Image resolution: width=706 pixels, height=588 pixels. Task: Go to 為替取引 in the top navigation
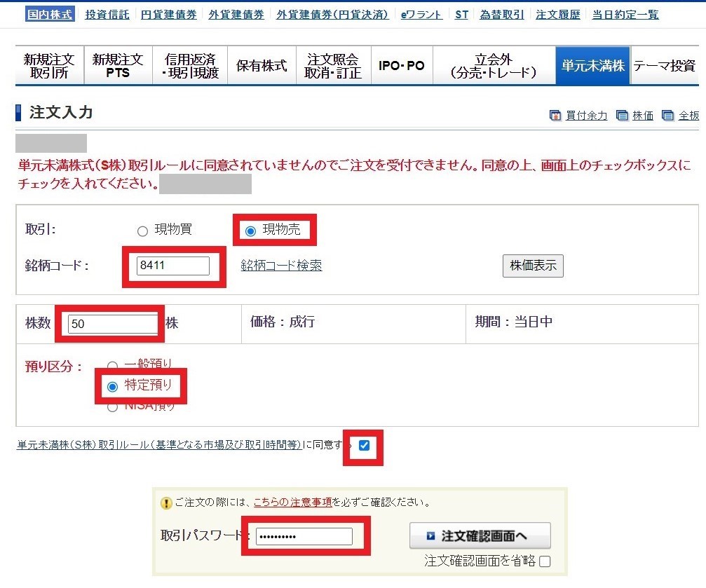coord(501,14)
